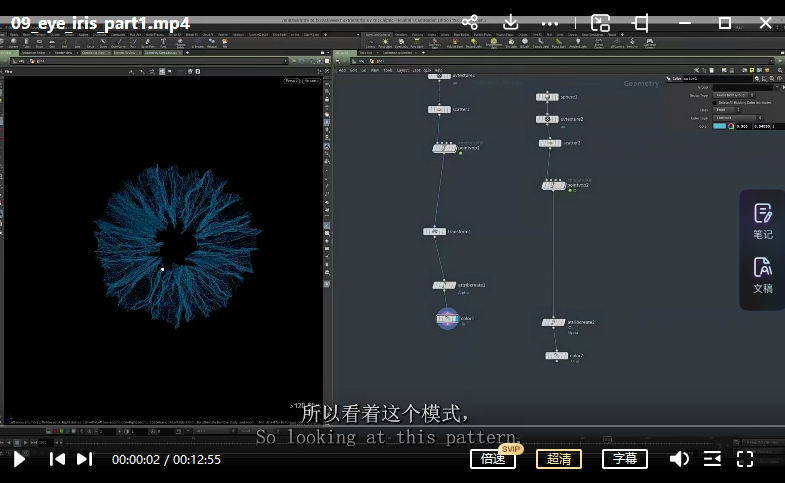Open the playlist icon
Viewport: 785px width, 483px height.
tap(712, 459)
